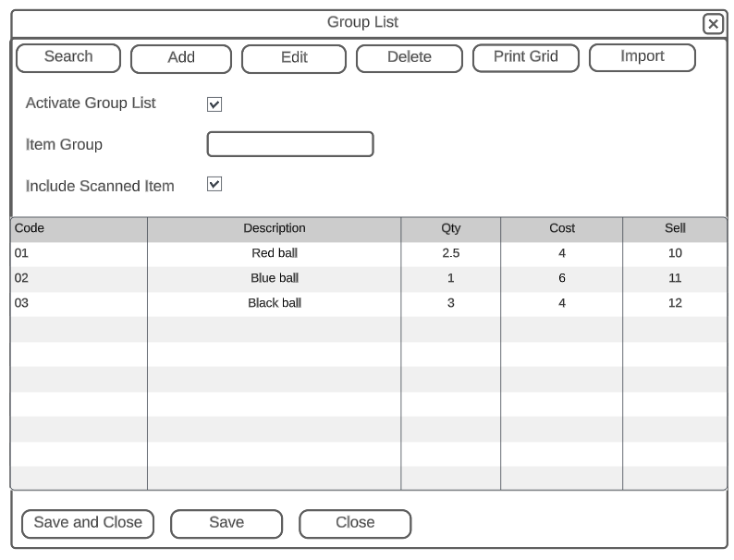This screenshot has height=560, width=734.
Task: Click the Save and Close button
Action: pyautogui.click(x=88, y=523)
